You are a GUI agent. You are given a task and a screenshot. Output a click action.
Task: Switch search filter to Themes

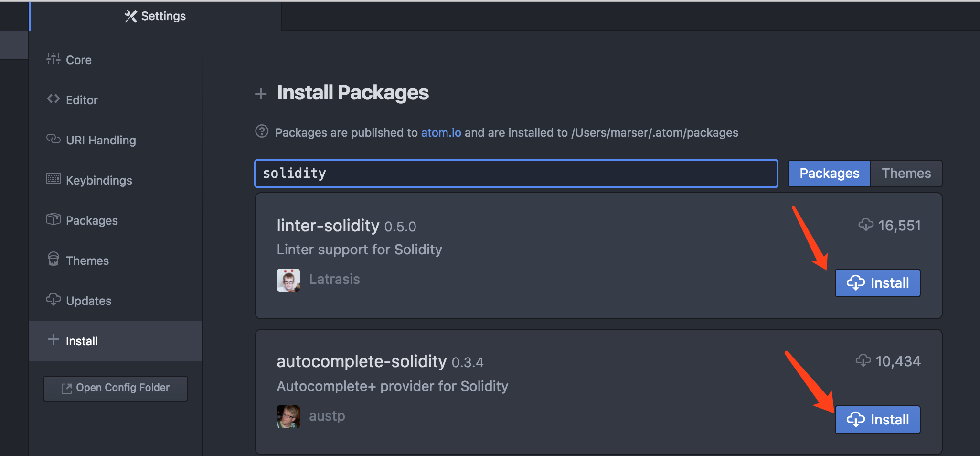click(x=906, y=173)
